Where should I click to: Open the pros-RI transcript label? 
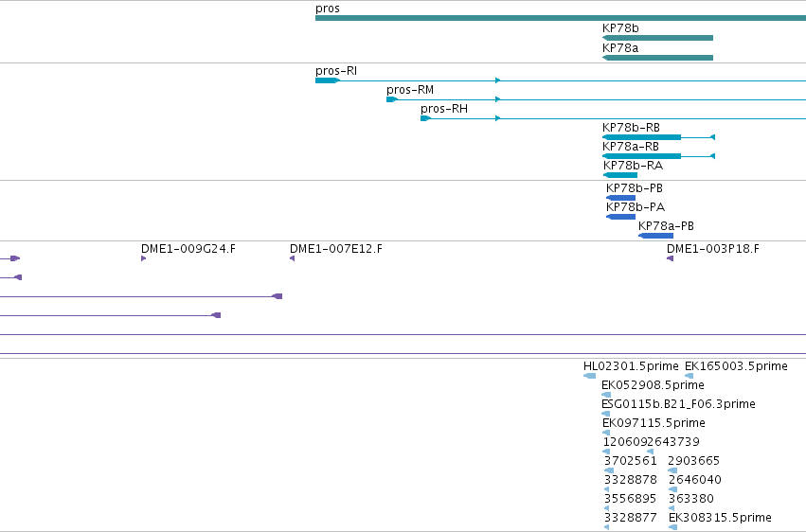click(x=336, y=71)
